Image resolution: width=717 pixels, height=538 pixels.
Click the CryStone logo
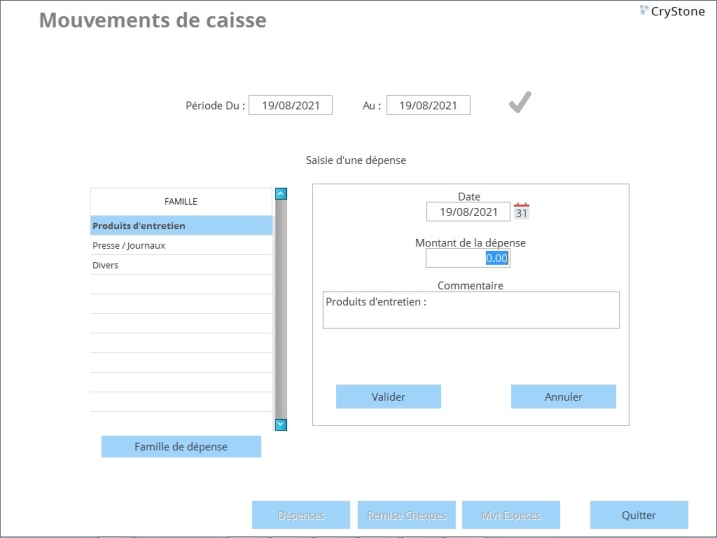pos(672,12)
